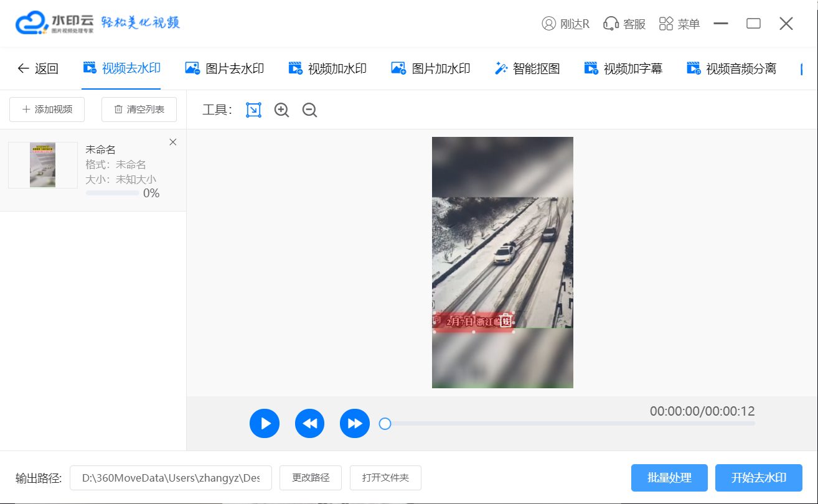
Task: Open the 刚达R user account
Action: pos(565,24)
